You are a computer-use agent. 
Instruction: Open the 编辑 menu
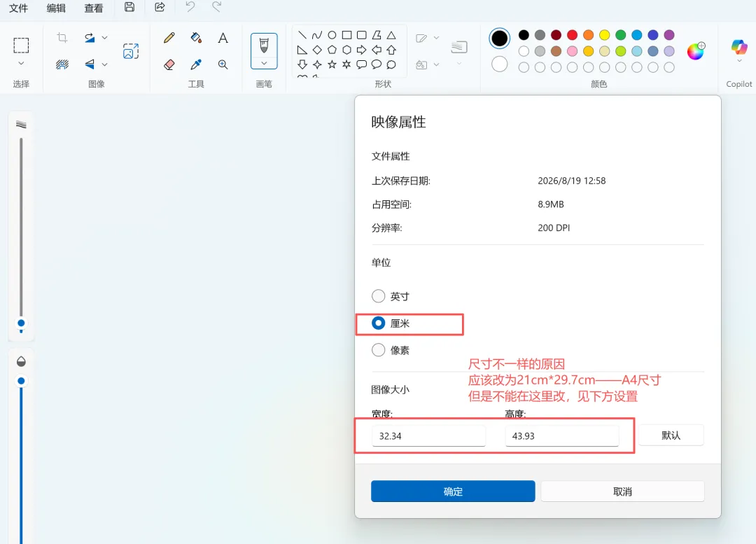point(56,8)
